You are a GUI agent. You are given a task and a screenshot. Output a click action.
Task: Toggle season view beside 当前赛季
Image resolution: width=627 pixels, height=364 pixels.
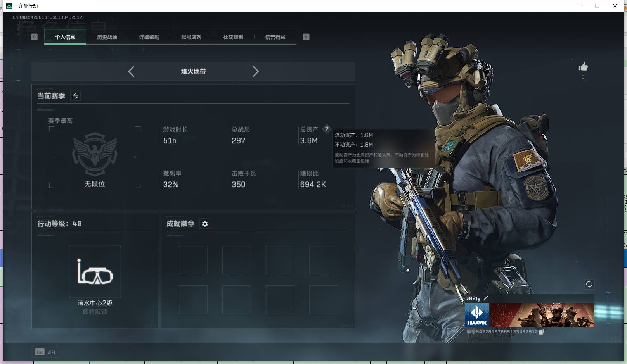click(x=75, y=96)
